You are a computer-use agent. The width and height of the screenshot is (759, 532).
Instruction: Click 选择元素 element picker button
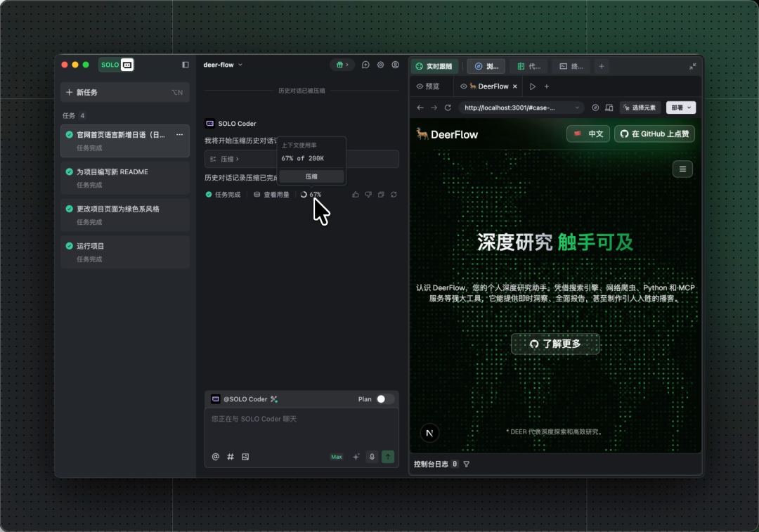tap(640, 108)
